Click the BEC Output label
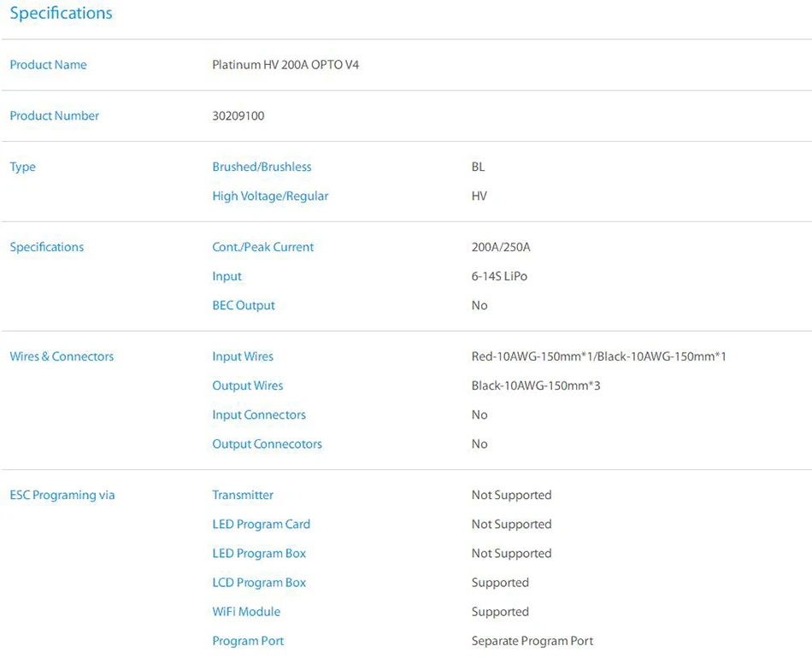The height and width of the screenshot is (658, 812). tap(244, 305)
